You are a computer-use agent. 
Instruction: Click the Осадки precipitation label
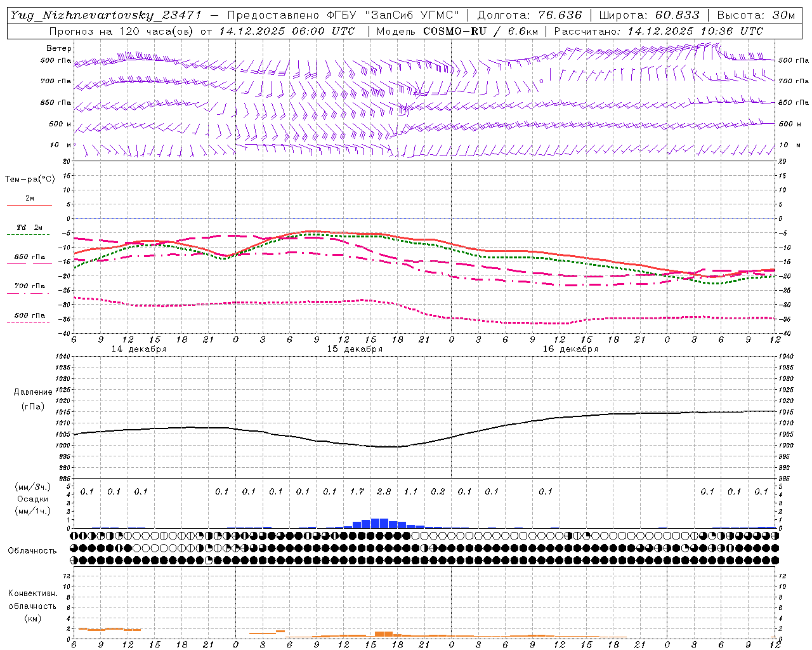(32, 499)
